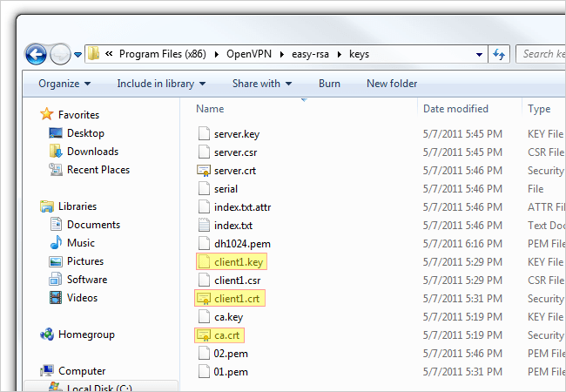Screen dimensions: 566x392
Task: Click the Music library note icon
Action: 56,242
